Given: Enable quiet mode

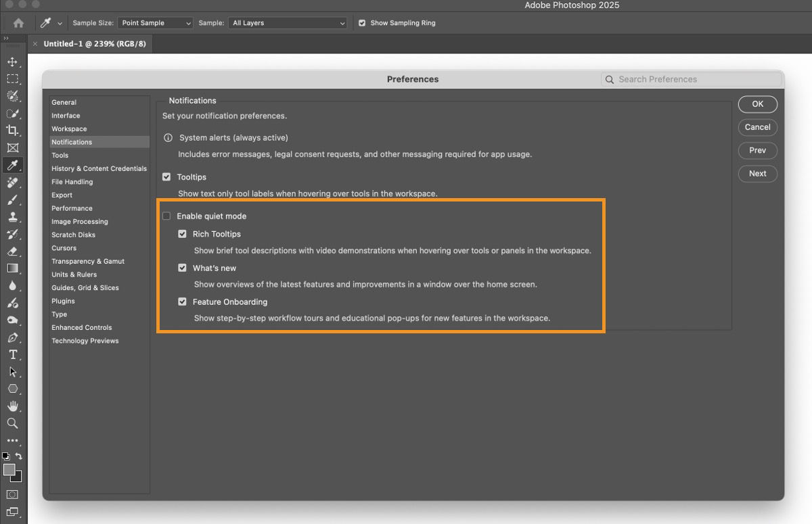Looking at the screenshot, I should tap(166, 216).
